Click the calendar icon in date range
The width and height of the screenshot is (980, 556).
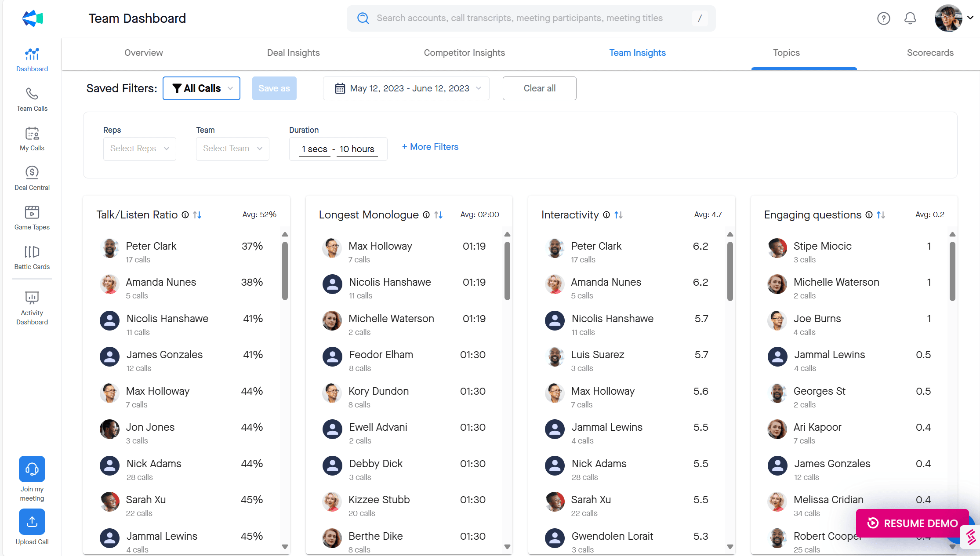340,88
